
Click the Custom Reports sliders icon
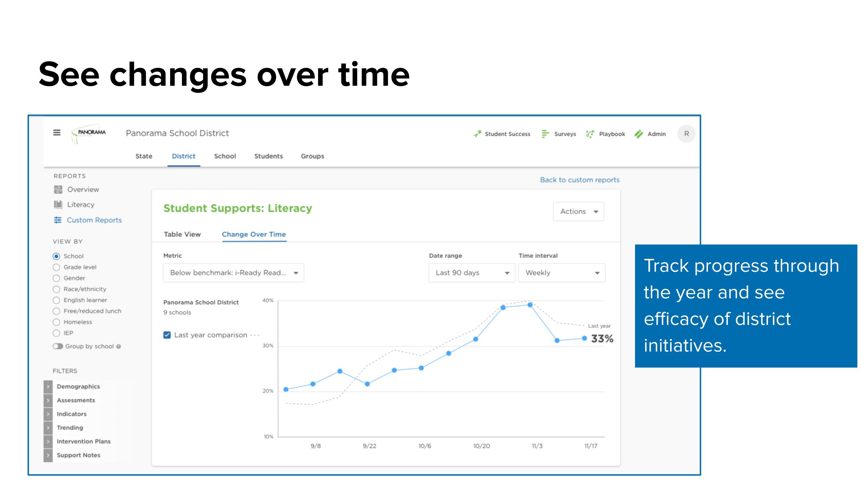(58, 220)
